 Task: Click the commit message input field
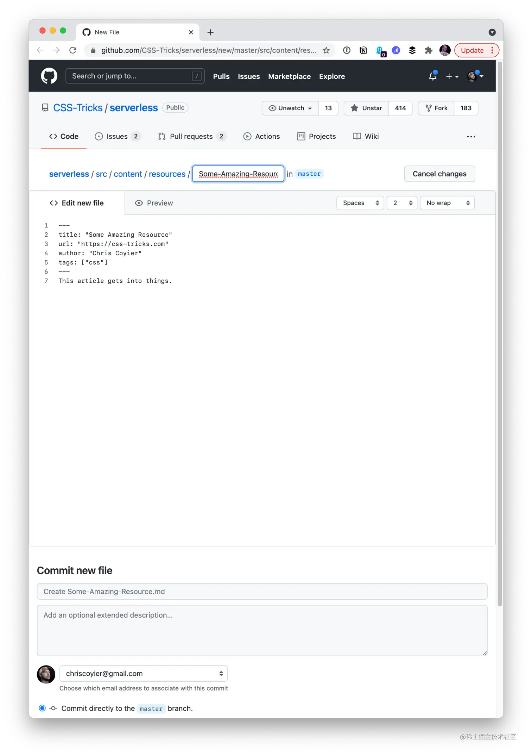click(262, 592)
